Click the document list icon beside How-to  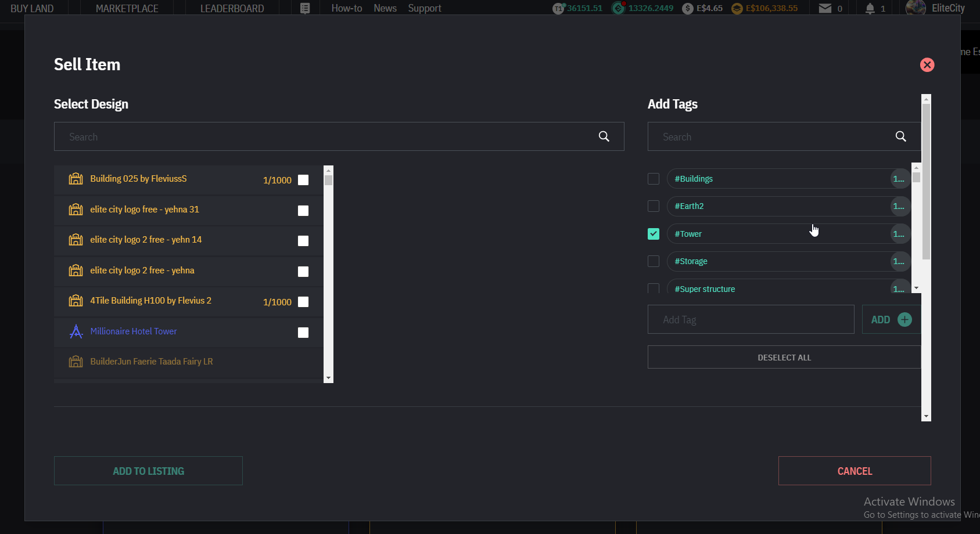pos(305,8)
